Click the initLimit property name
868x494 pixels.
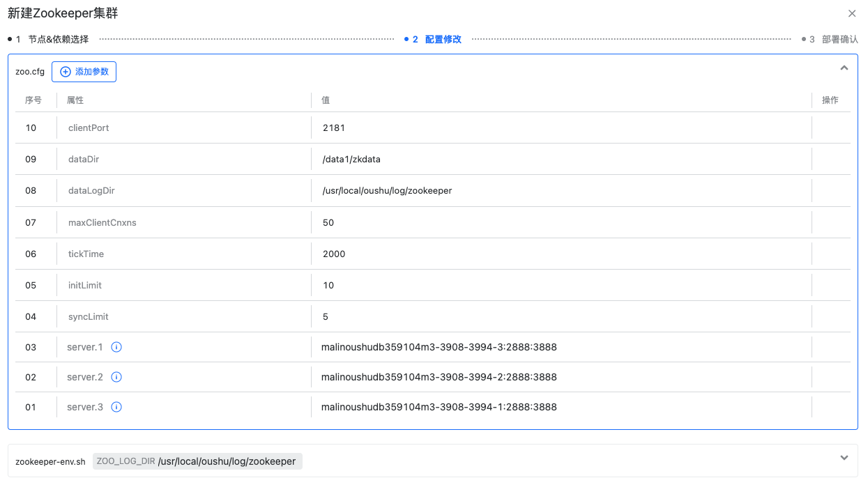(x=85, y=286)
